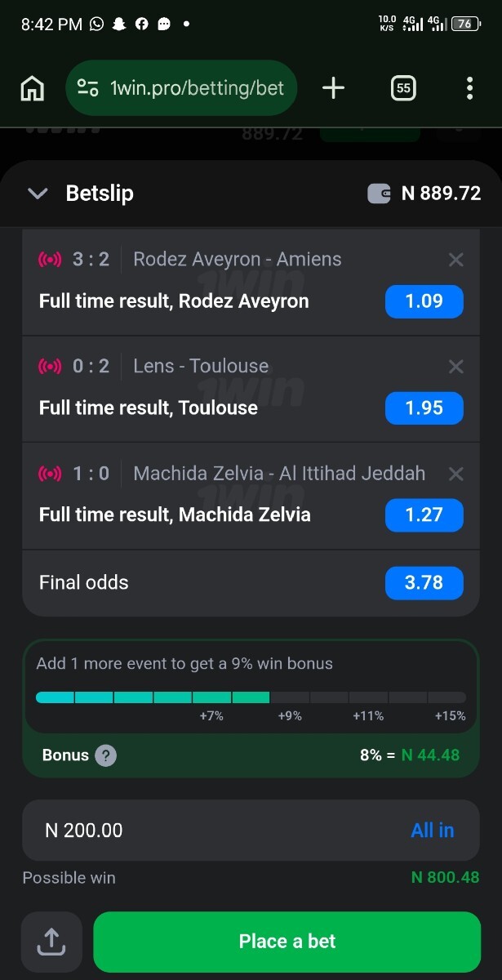Open the browser three-dot menu

click(469, 88)
